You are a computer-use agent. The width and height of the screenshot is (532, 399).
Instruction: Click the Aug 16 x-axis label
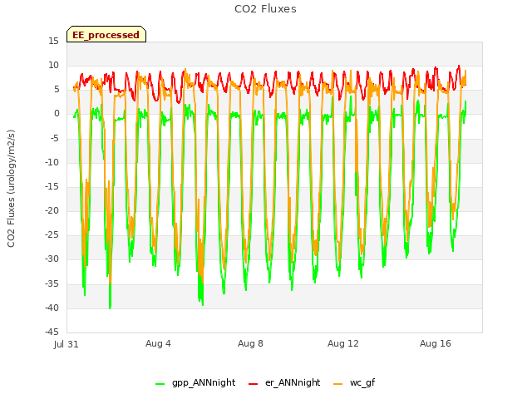click(x=436, y=343)
